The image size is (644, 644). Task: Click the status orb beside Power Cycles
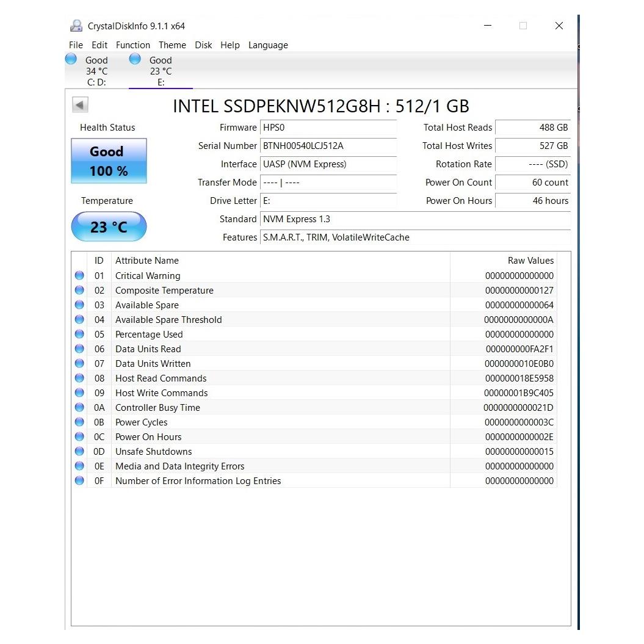tap(79, 422)
